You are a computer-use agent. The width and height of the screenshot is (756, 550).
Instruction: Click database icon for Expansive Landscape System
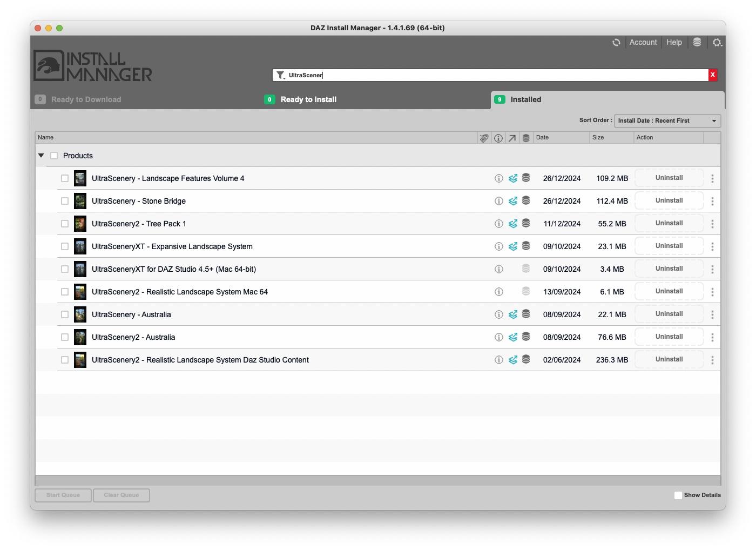click(x=526, y=246)
